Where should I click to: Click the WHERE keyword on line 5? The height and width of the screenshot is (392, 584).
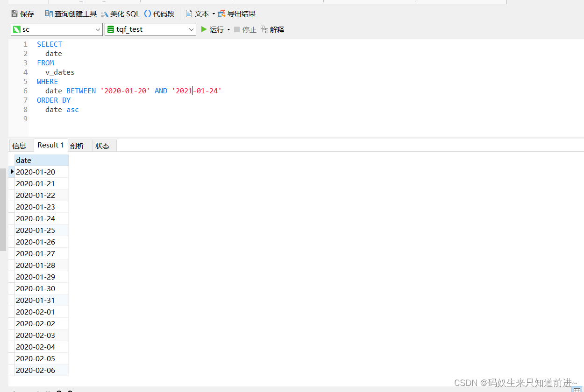(47, 82)
